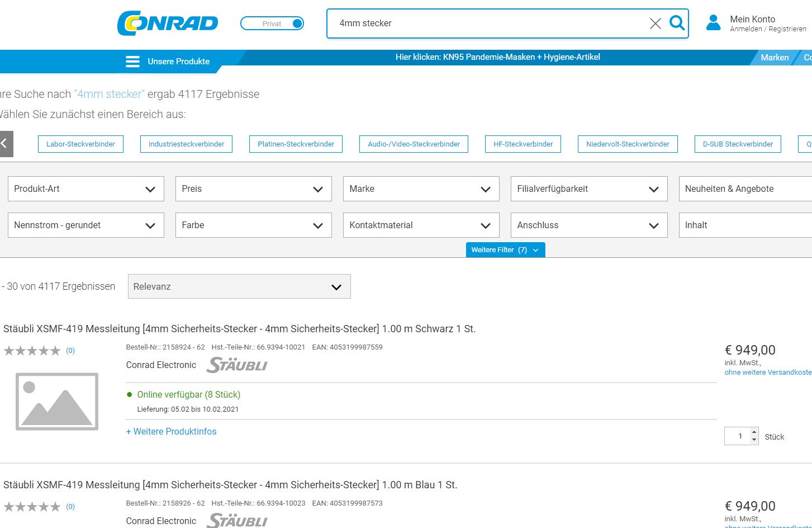This screenshot has height=528, width=812.
Task: Select Niedervolt-Steckverbinder category
Action: tap(628, 144)
